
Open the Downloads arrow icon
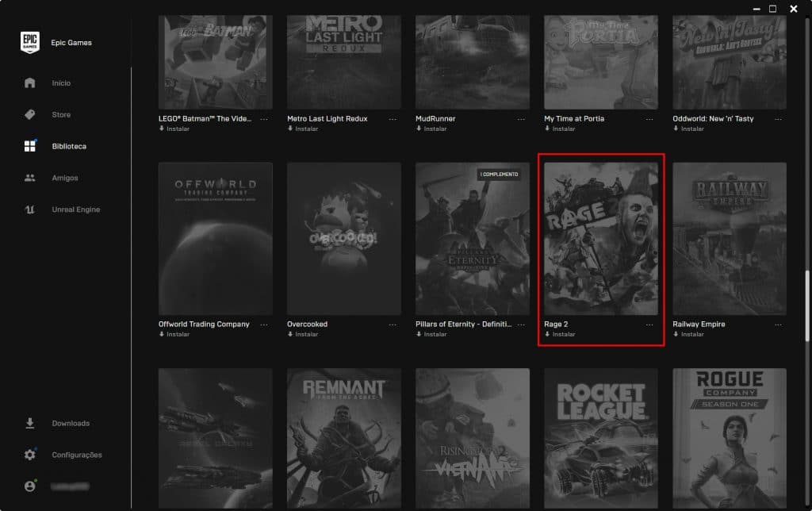click(30, 424)
